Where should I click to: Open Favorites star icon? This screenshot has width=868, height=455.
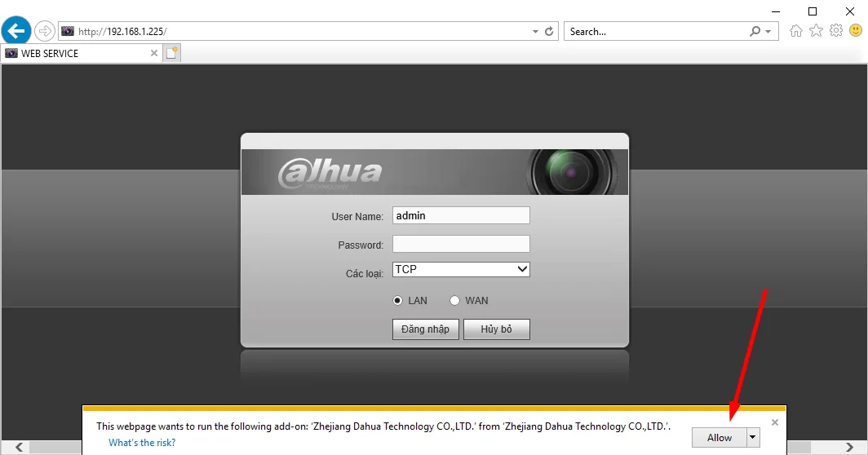[816, 30]
